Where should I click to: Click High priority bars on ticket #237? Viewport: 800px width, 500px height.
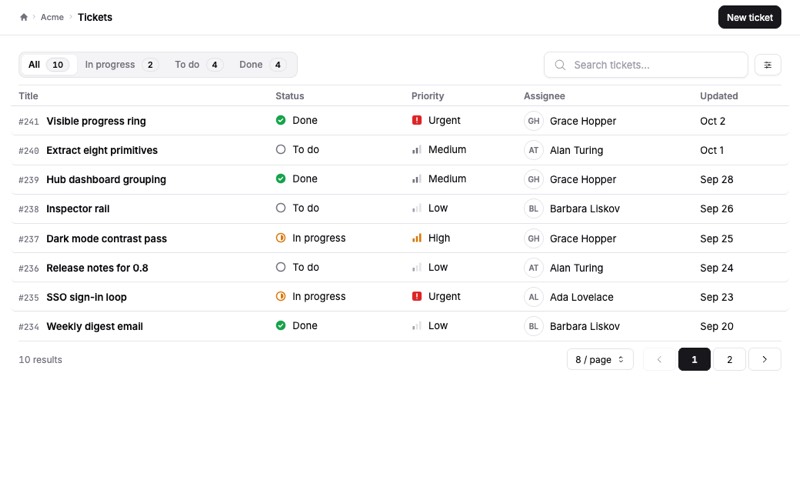point(417,238)
